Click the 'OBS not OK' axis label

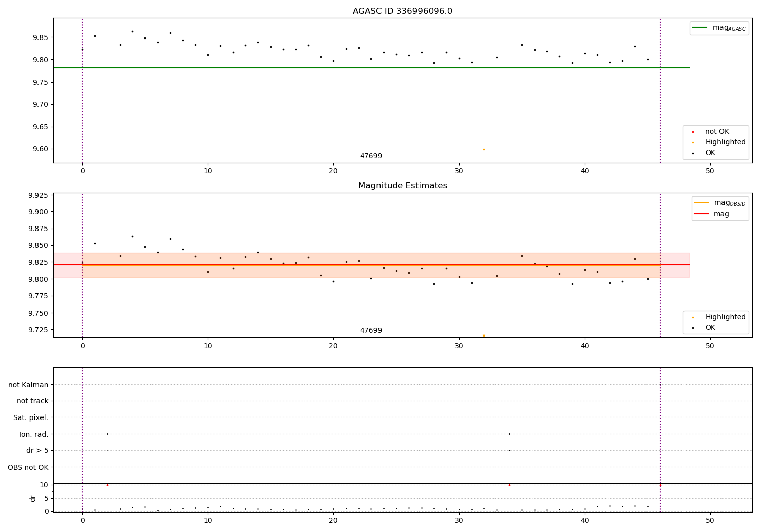pos(28,467)
